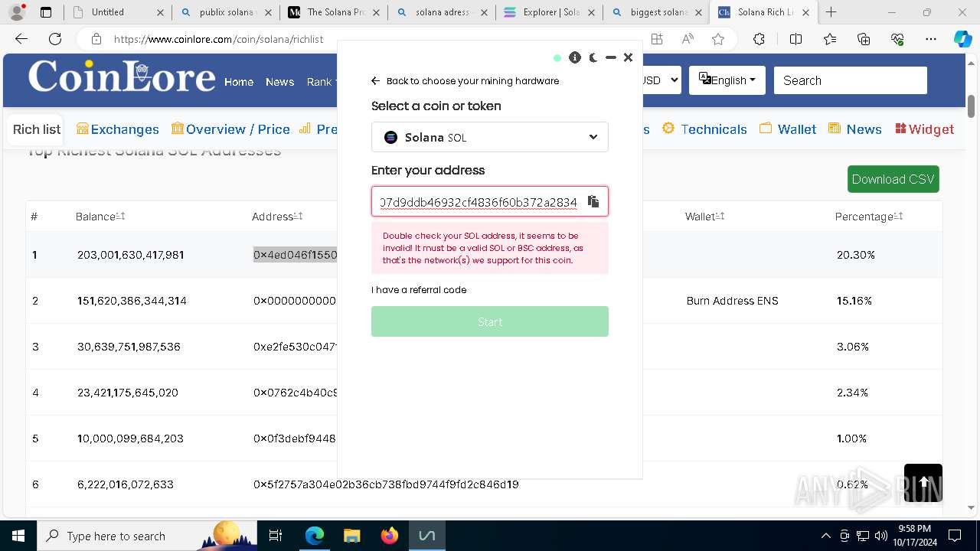Viewport: 980px width, 551px height.
Task: Open Browser essentials heart icon
Action: tap(897, 39)
